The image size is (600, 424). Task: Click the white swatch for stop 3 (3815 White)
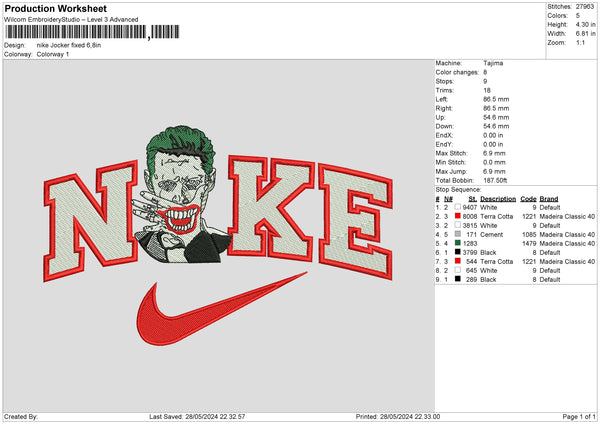pos(457,225)
